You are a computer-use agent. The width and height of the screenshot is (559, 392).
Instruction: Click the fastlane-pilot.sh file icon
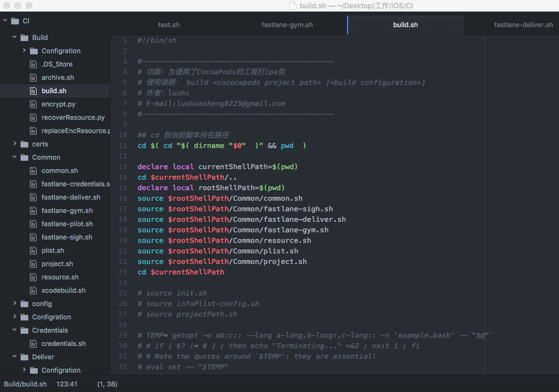pyautogui.click(x=33, y=224)
